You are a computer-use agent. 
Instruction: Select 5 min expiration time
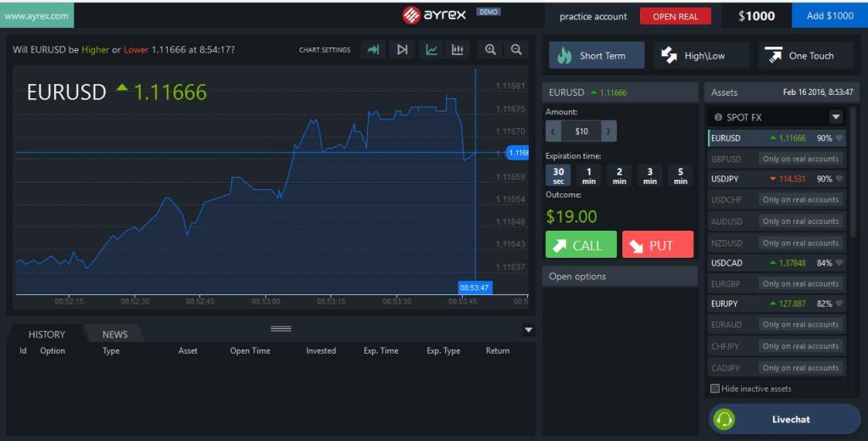tap(681, 176)
